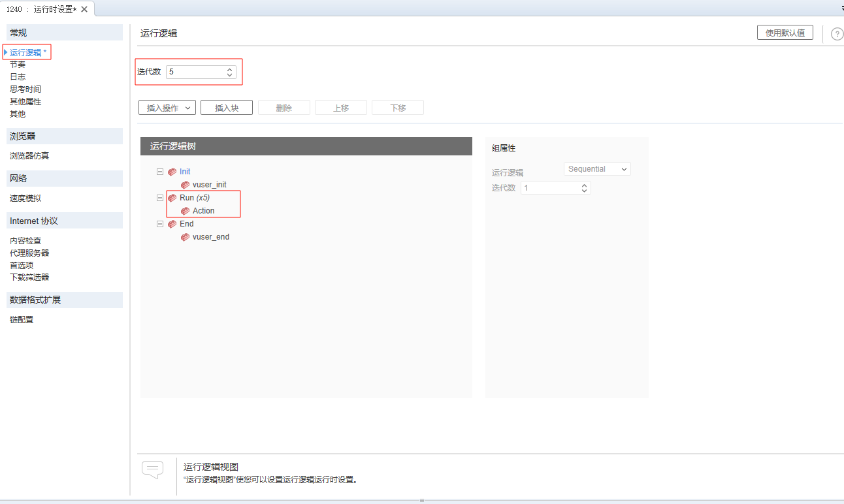Click the 插入块 button
This screenshot has height=504, width=844.
point(227,108)
